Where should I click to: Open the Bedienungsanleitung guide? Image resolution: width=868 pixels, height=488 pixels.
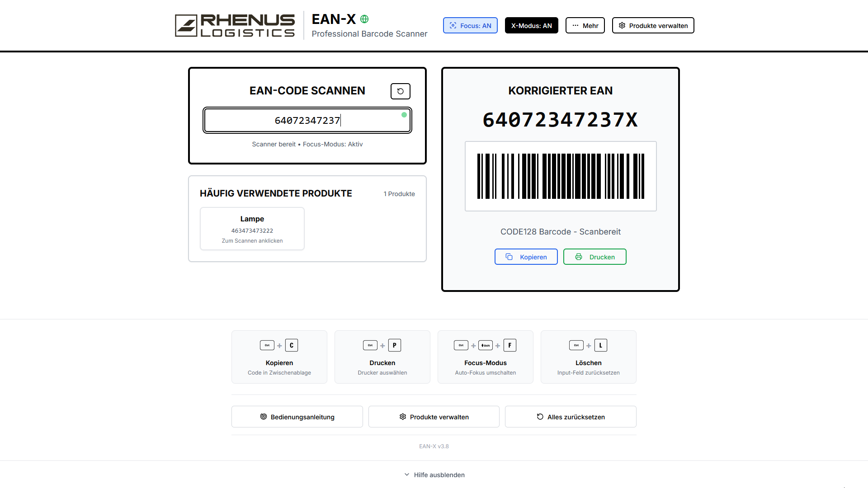point(297,417)
